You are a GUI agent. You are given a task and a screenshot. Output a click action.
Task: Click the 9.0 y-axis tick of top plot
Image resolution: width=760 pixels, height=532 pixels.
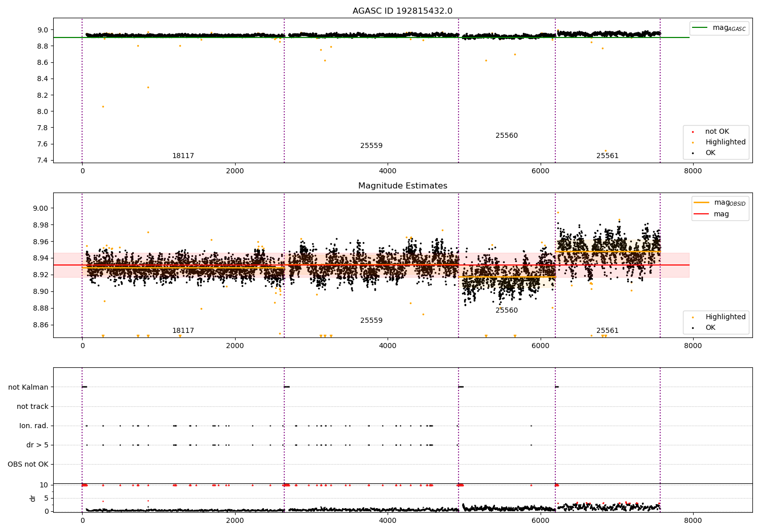tap(43, 30)
